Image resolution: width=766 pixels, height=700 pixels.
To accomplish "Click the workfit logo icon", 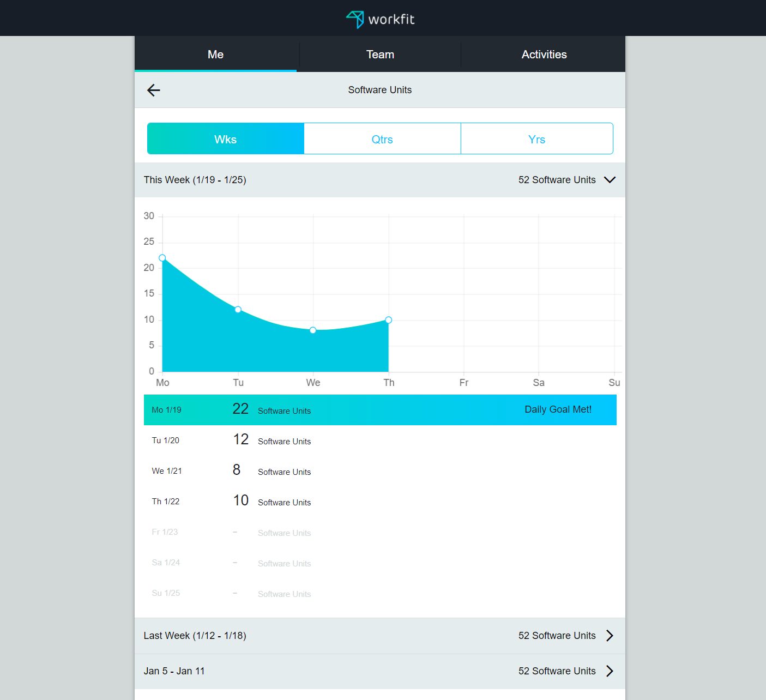I will click(x=355, y=19).
